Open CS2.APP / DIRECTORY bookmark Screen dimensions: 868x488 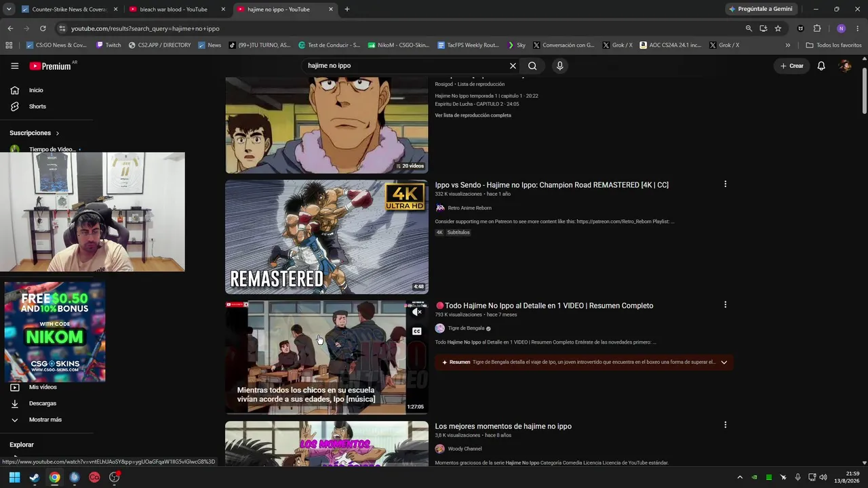click(x=160, y=45)
